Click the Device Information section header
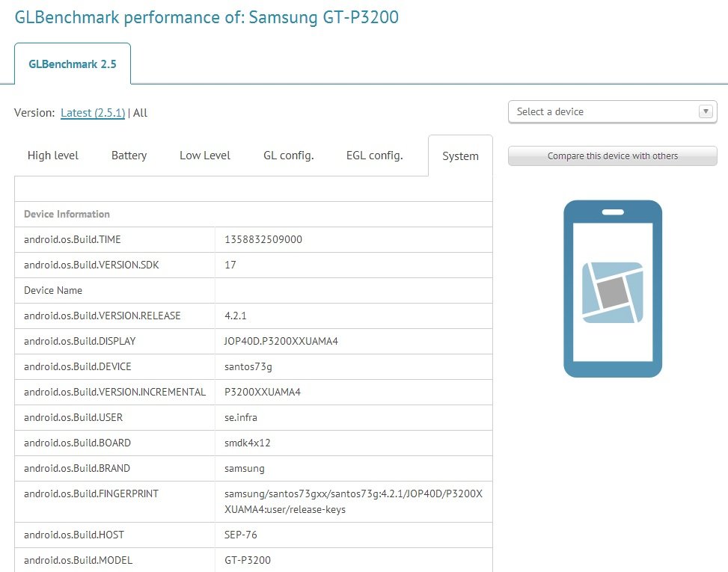This screenshot has height=572, width=728. (x=67, y=214)
